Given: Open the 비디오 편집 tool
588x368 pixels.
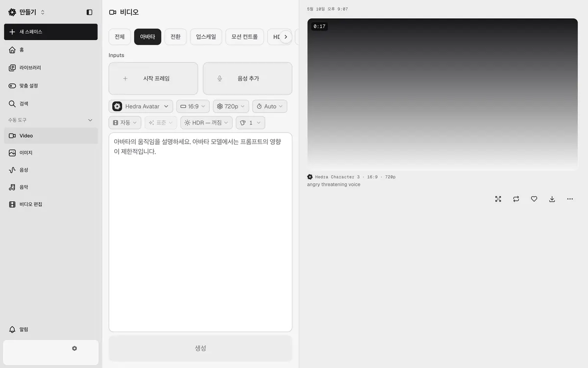Looking at the screenshot, I should 51,204.
